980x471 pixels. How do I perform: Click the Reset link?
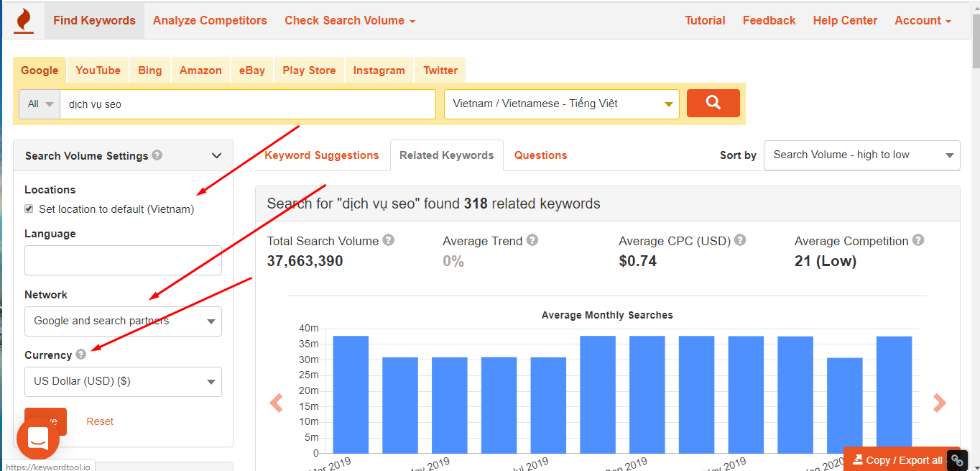(100, 421)
